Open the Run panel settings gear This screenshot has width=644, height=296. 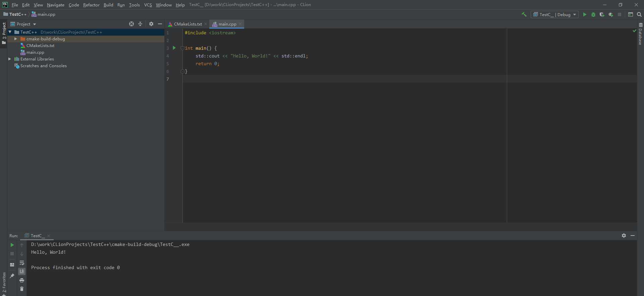624,236
